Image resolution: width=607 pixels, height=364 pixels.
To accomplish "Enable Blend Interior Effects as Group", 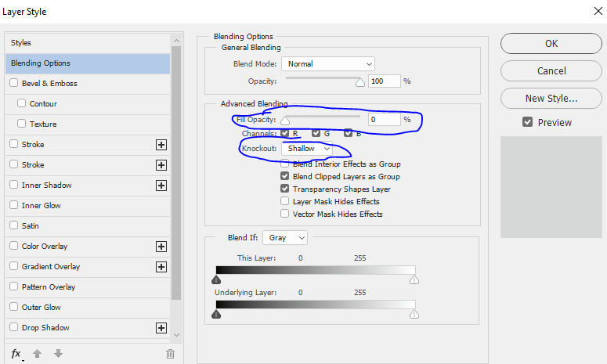I will [x=284, y=164].
